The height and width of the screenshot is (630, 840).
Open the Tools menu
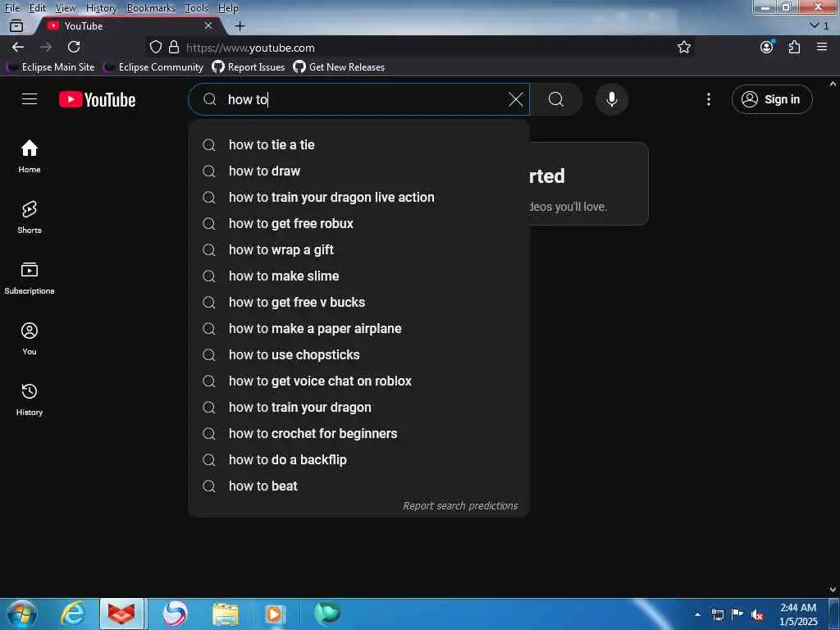(197, 8)
